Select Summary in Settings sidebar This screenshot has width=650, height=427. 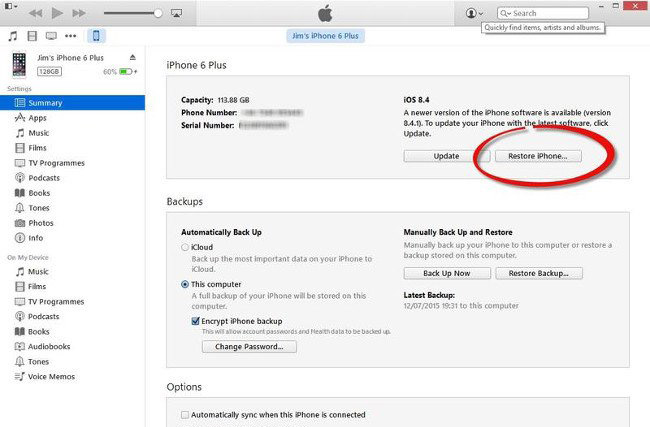tap(73, 103)
